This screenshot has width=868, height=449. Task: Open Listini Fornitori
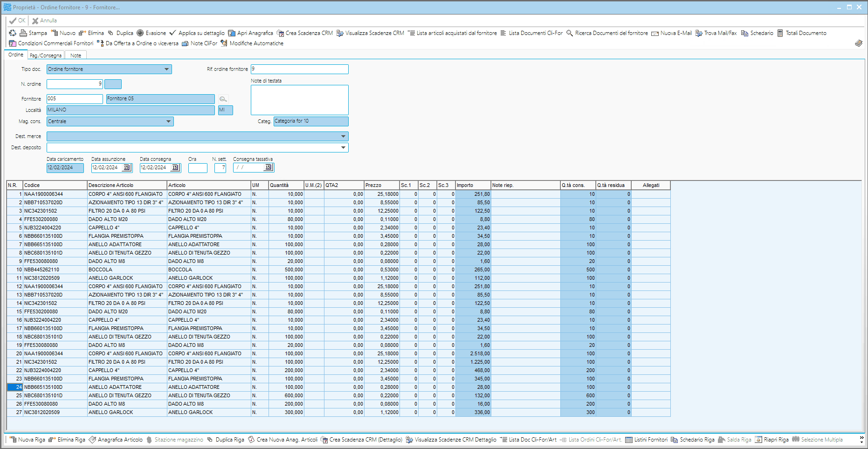click(646, 440)
